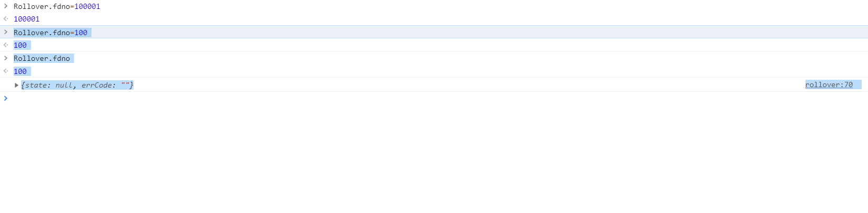Click the Rollover.fdno=100001 command text
Screen dimensions: 868x213
click(x=42, y=6)
